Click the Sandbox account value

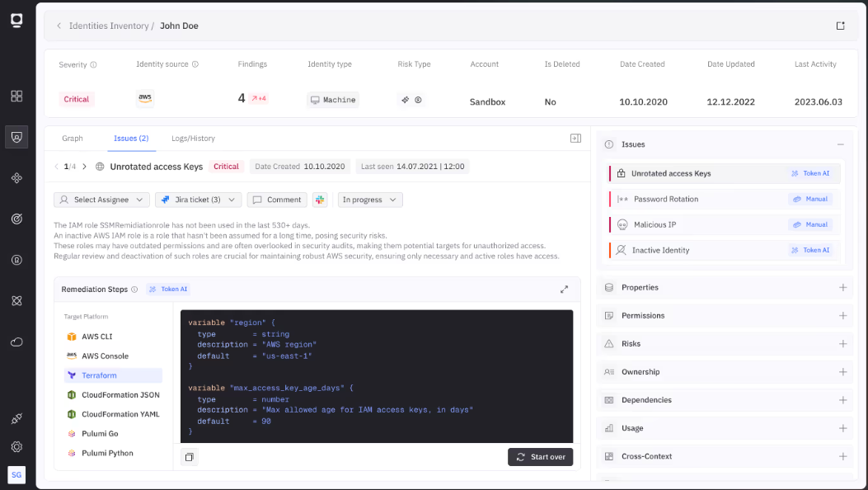tap(488, 101)
